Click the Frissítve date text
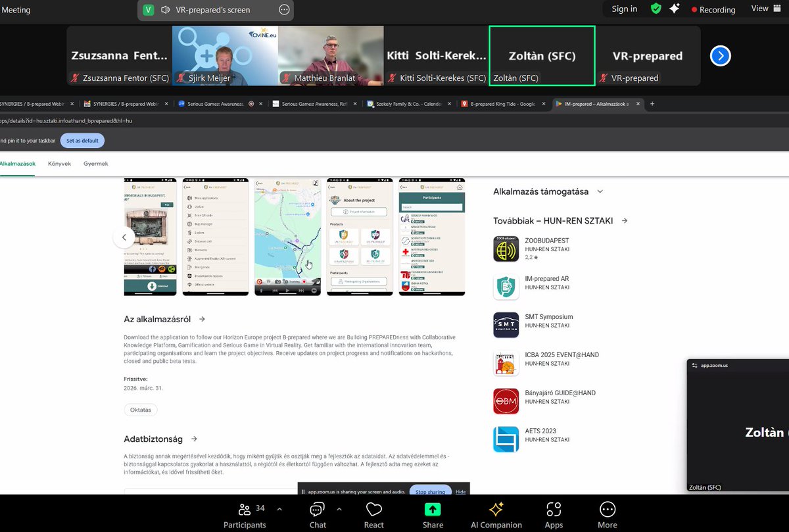Screen dimensions: 789x532 tap(144, 388)
